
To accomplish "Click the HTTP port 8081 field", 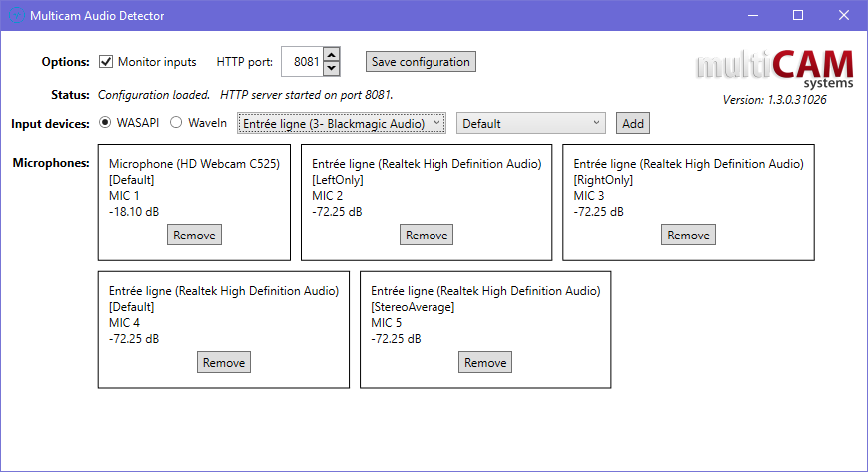I will [x=303, y=62].
